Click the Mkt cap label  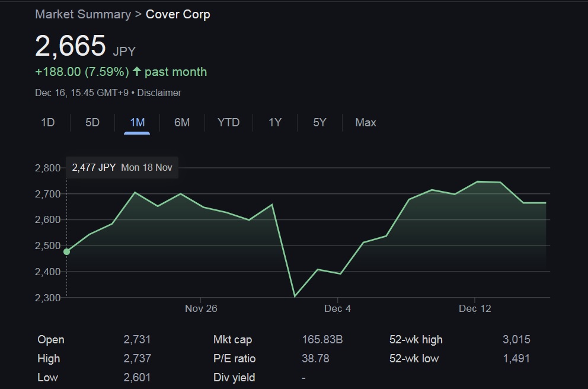(232, 339)
